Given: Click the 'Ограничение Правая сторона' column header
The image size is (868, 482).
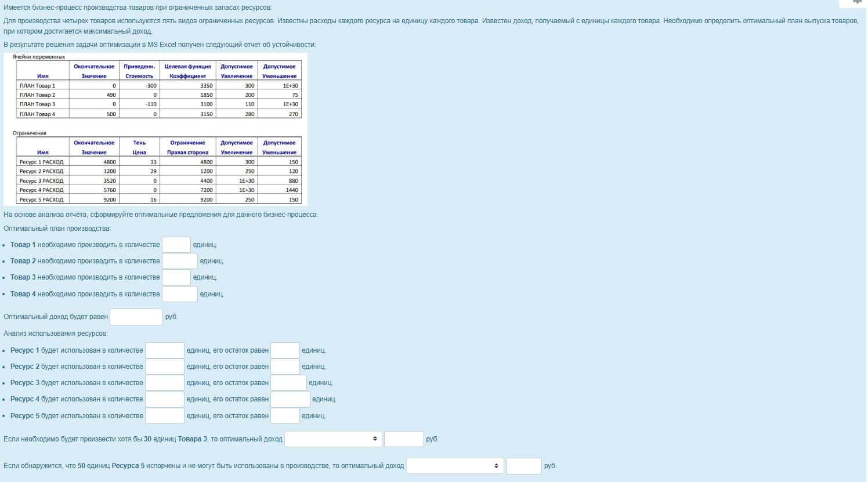Looking at the screenshot, I should (187, 147).
